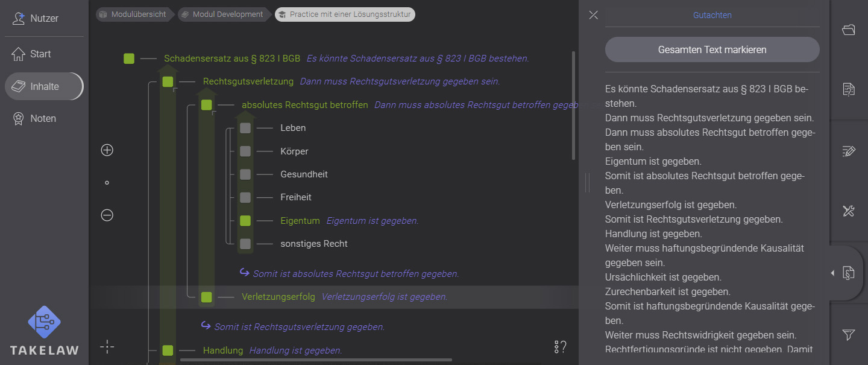868x365 pixels.
Task: Open the briefcase panel in the right sidebar
Action: coord(848,29)
